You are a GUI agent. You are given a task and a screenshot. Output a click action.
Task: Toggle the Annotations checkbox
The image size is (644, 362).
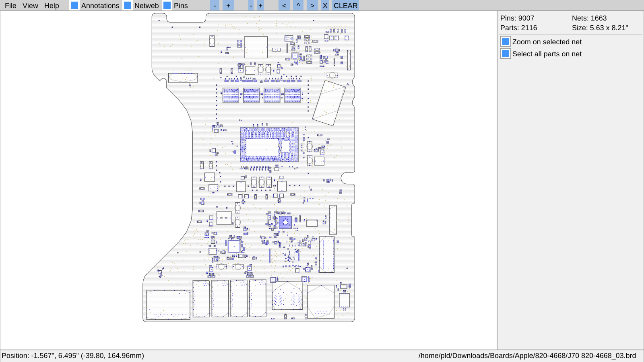click(x=74, y=6)
